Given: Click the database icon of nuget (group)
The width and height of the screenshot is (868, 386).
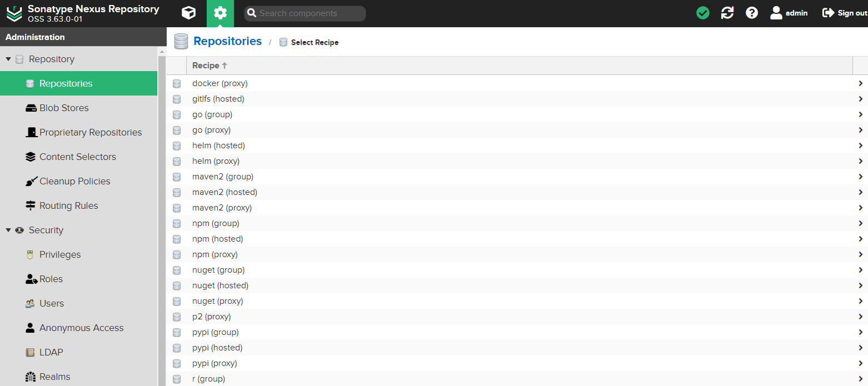Looking at the screenshot, I should (177, 270).
